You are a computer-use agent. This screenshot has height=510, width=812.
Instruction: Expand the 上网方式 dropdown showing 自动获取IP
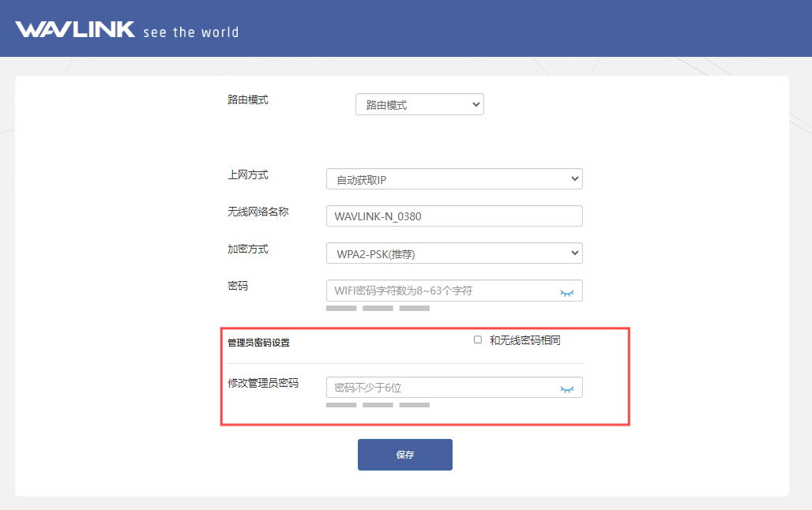454,179
